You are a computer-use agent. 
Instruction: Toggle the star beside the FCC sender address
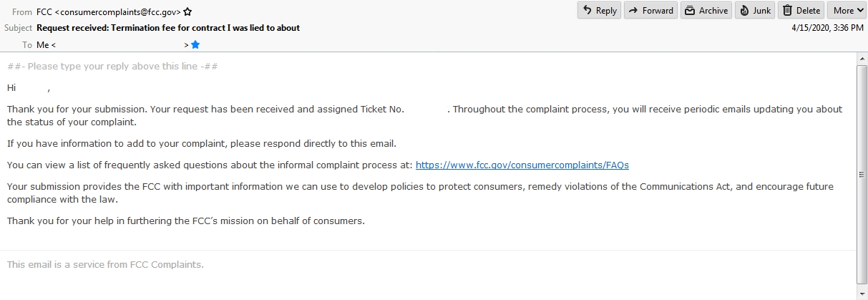[187, 12]
